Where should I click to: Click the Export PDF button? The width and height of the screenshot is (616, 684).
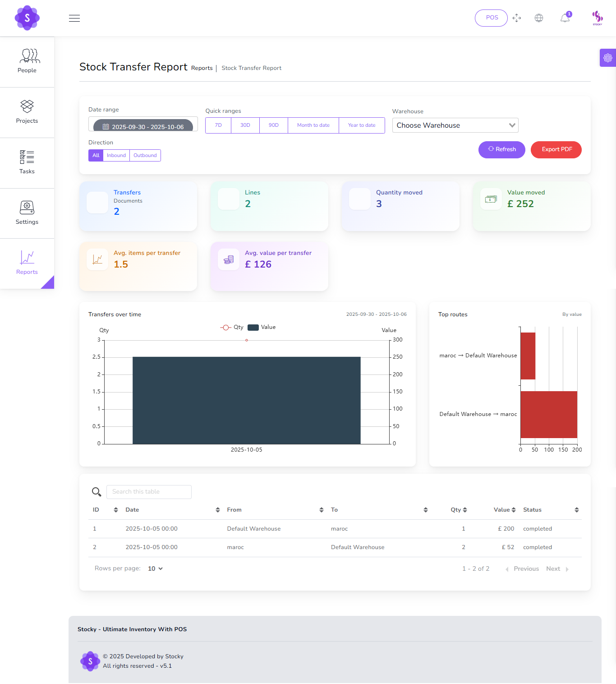tap(556, 149)
